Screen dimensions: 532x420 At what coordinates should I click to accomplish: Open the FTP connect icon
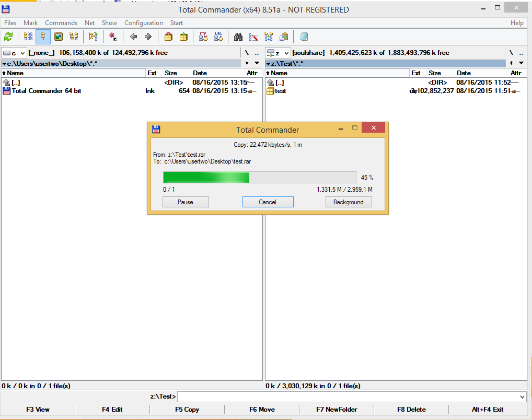point(203,37)
